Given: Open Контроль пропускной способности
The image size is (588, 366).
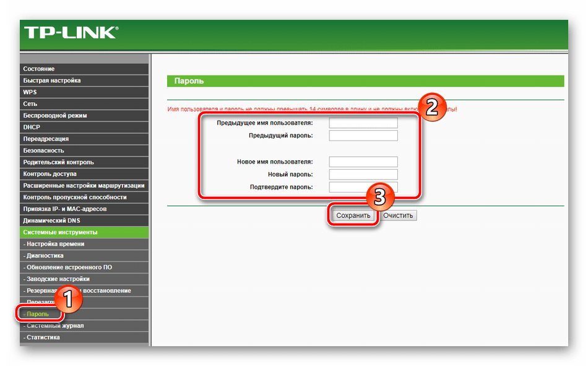Looking at the screenshot, I should click(x=84, y=197).
